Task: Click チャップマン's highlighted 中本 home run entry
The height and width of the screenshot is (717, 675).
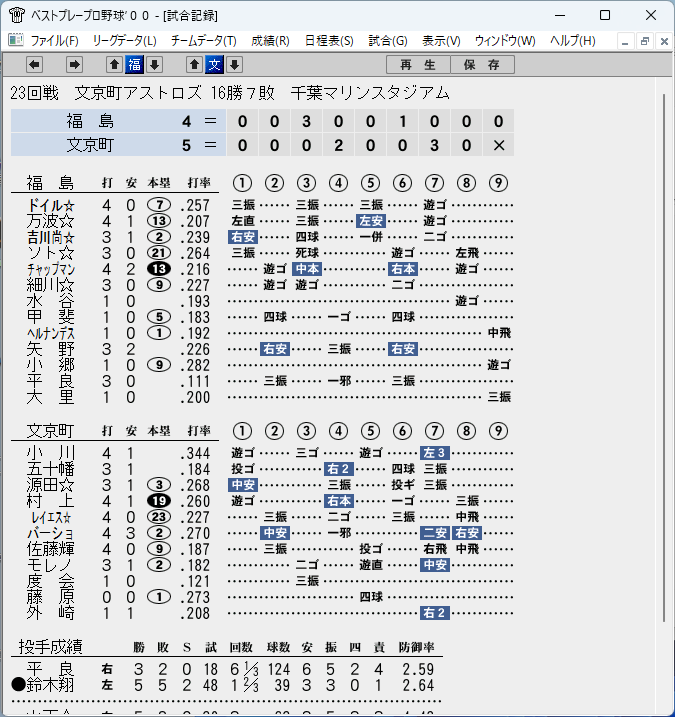Action: (x=307, y=269)
